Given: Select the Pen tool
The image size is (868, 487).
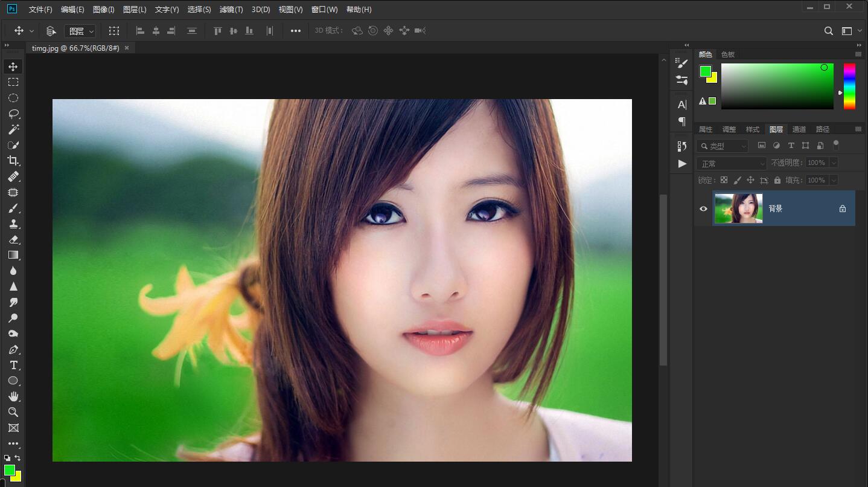Looking at the screenshot, I should [x=13, y=350].
